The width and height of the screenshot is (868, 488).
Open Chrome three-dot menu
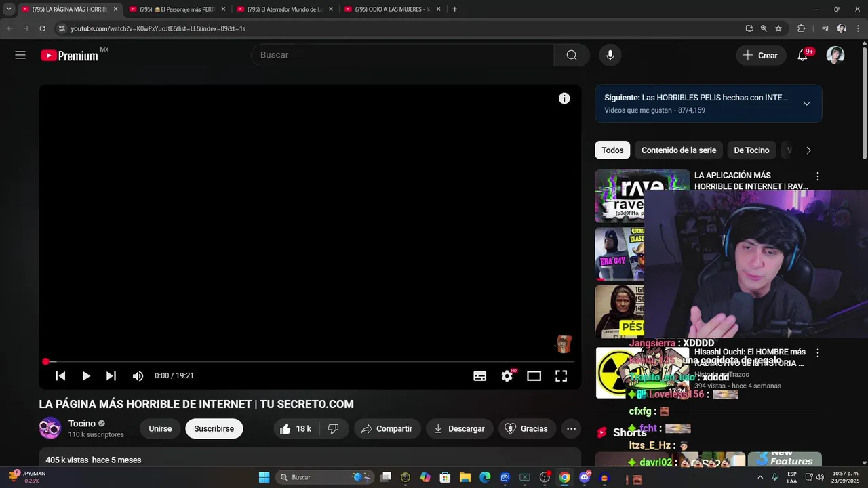pyautogui.click(x=858, y=28)
